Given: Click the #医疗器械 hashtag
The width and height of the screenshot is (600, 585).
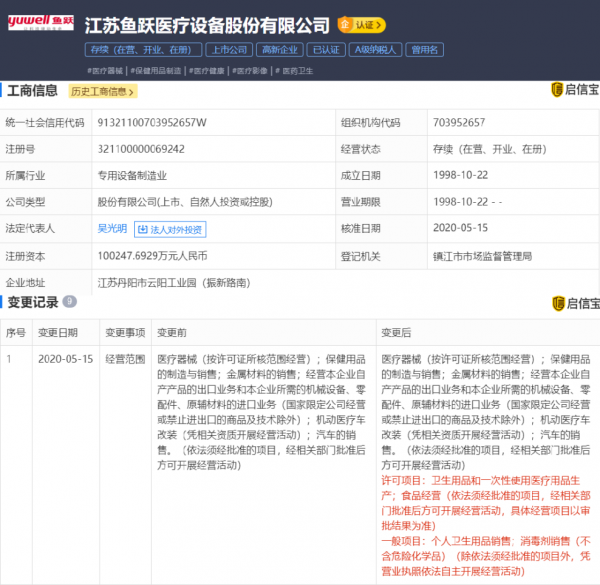Looking at the screenshot, I should (105, 71).
